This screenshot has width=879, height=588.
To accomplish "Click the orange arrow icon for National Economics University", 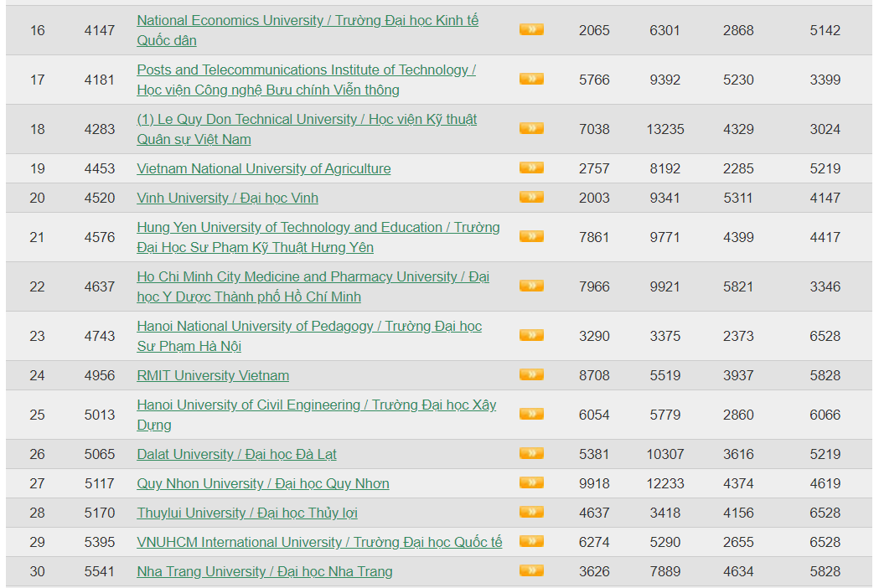I will [531, 29].
